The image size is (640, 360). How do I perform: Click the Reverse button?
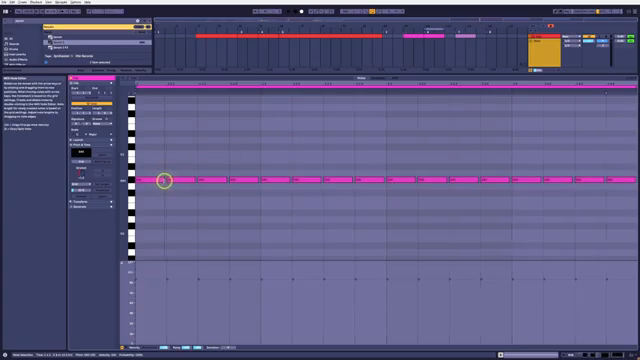pyautogui.click(x=81, y=196)
